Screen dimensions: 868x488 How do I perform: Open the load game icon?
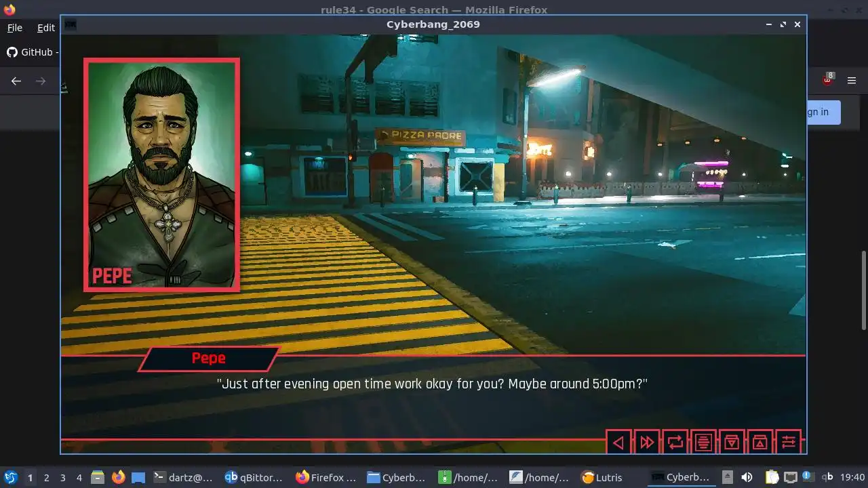pos(760,443)
